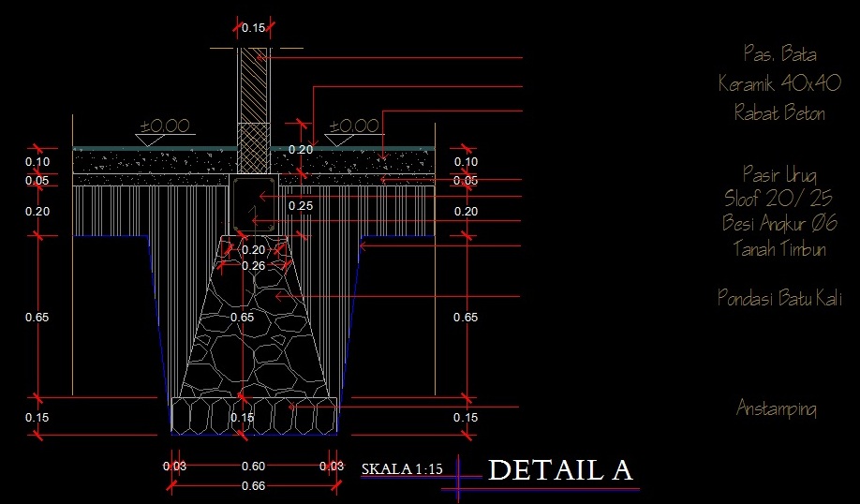Click the 'SKALA 1:15' scale text

tap(402, 469)
